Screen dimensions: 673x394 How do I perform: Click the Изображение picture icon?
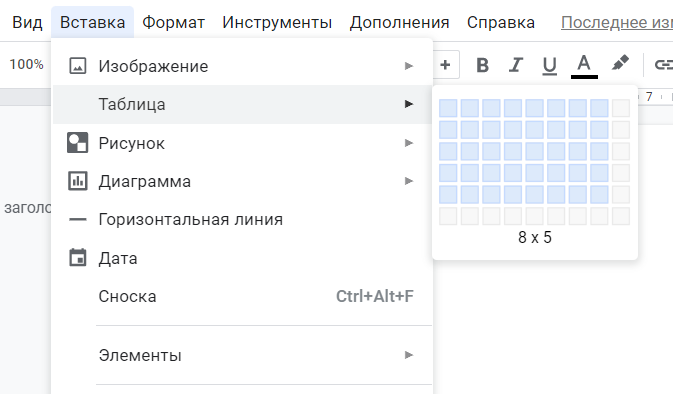coord(78,66)
